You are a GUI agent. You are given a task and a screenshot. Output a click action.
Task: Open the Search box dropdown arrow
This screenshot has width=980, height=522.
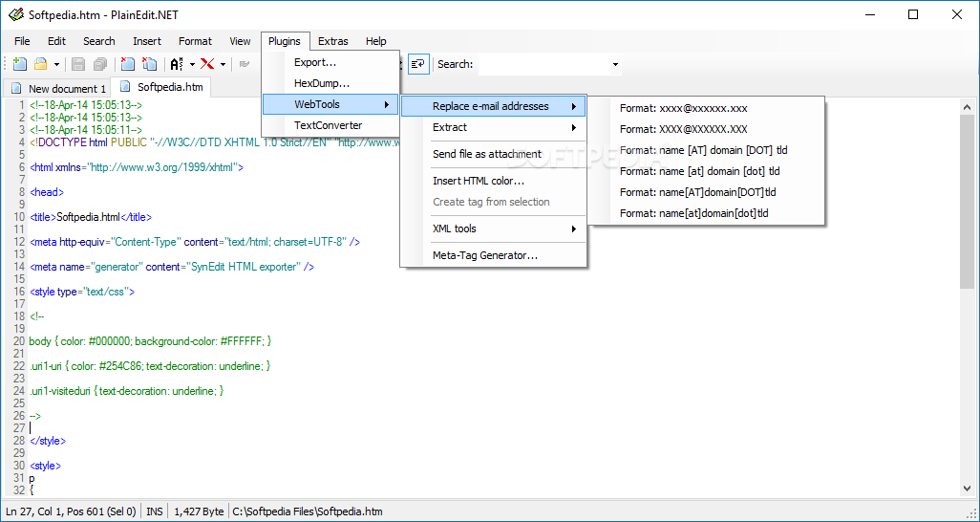615,64
